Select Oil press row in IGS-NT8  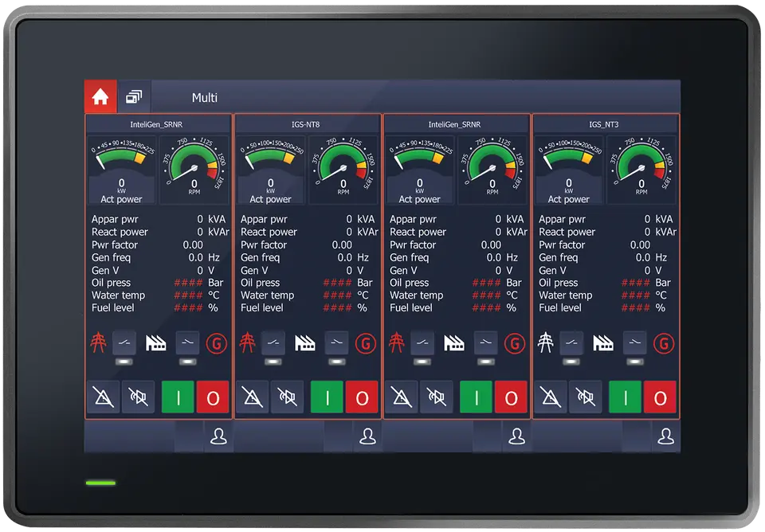[x=308, y=283]
